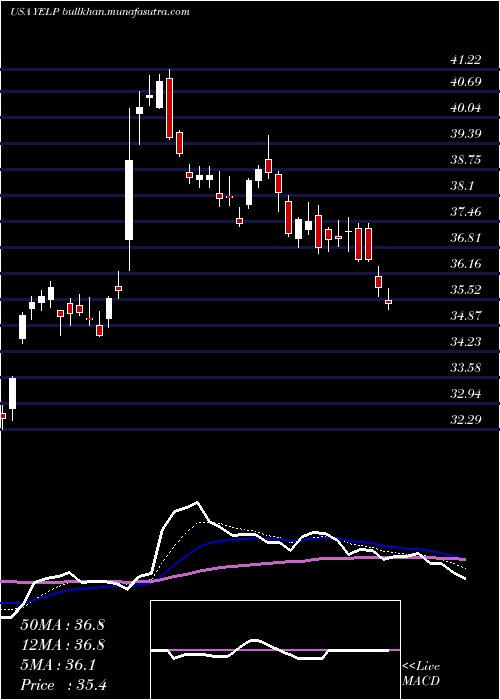Click the 40.69 price level label
The width and height of the screenshot is (500, 700).
pos(466,82)
